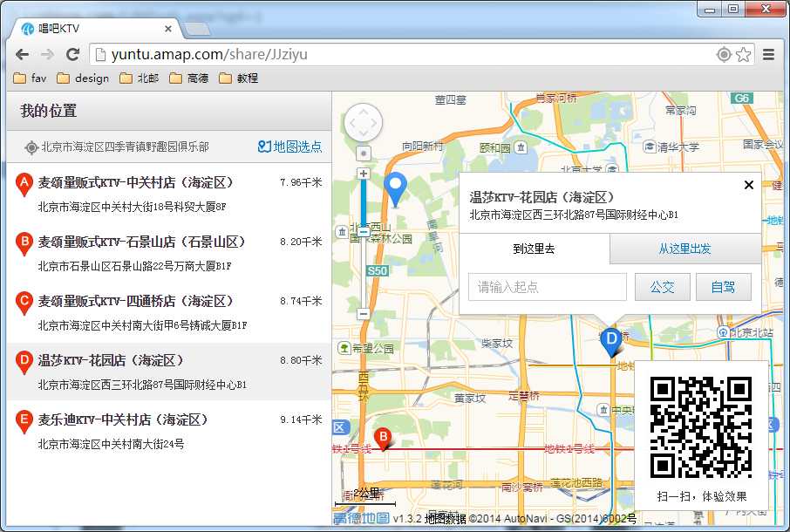
Task: Open the design bookmarks folder
Action: point(83,78)
